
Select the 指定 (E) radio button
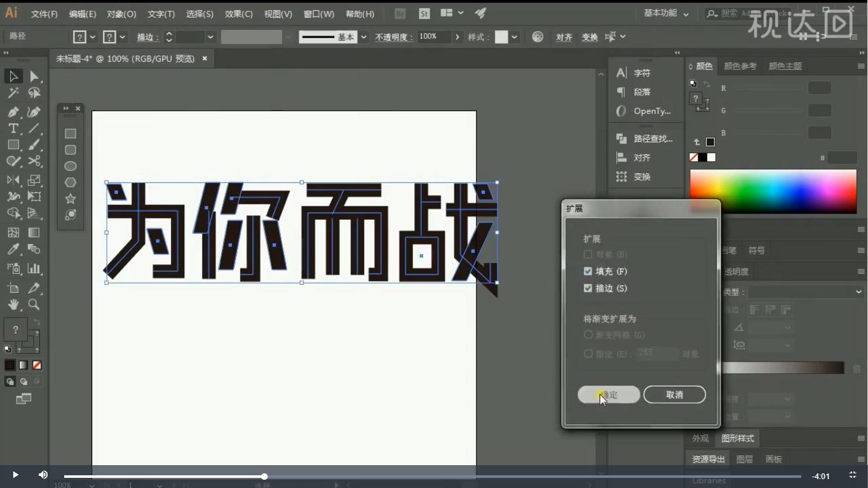pos(588,354)
